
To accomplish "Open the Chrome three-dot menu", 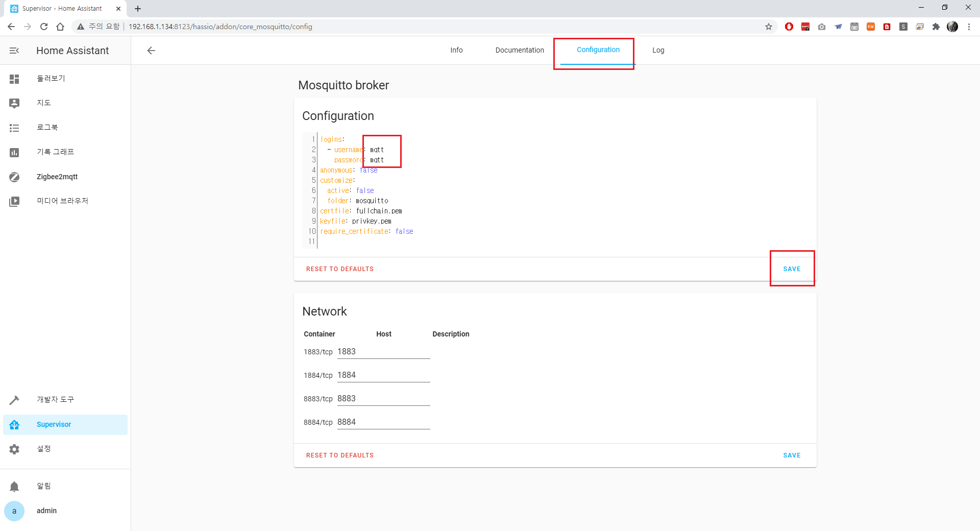I will point(969,27).
